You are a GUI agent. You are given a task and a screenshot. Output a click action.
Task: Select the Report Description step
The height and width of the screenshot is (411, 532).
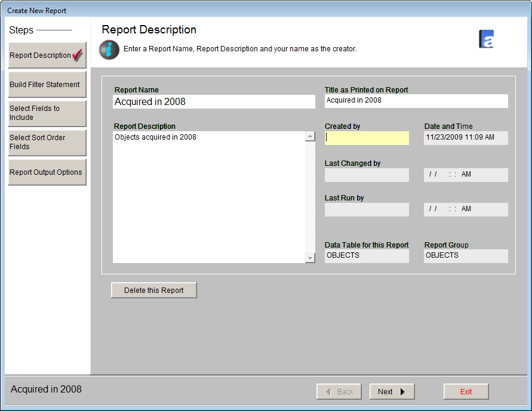point(42,55)
